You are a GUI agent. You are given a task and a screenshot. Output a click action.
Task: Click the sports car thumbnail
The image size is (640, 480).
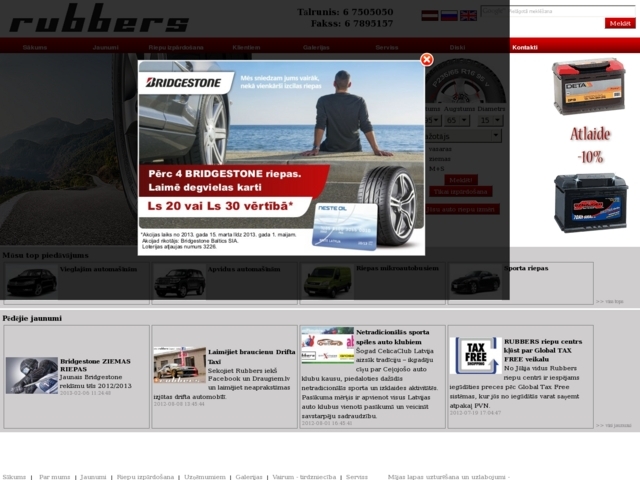tap(475, 282)
